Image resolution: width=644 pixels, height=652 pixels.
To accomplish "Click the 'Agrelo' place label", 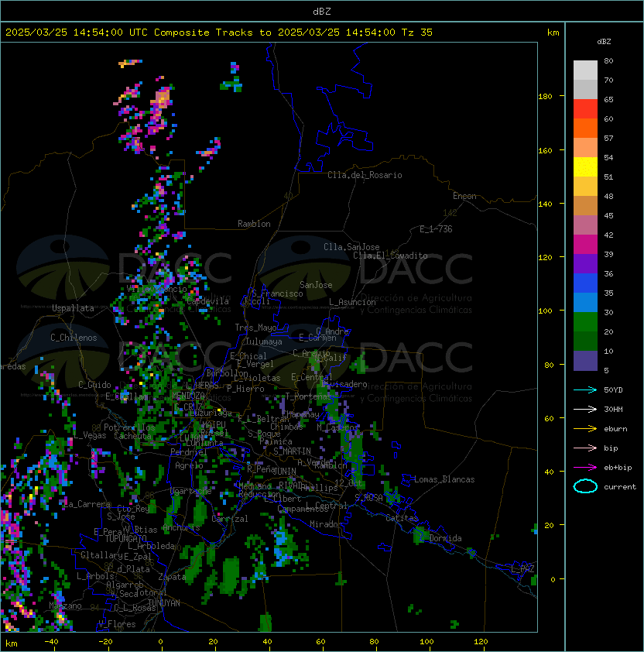I will 189,465.
